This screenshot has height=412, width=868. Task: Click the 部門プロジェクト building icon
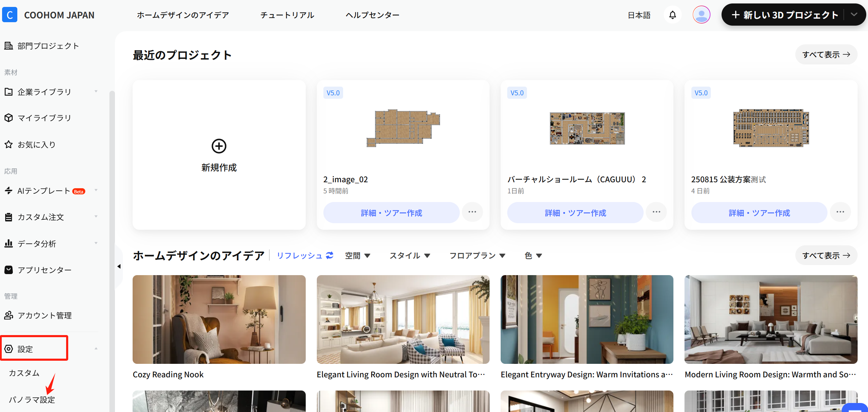click(9, 46)
